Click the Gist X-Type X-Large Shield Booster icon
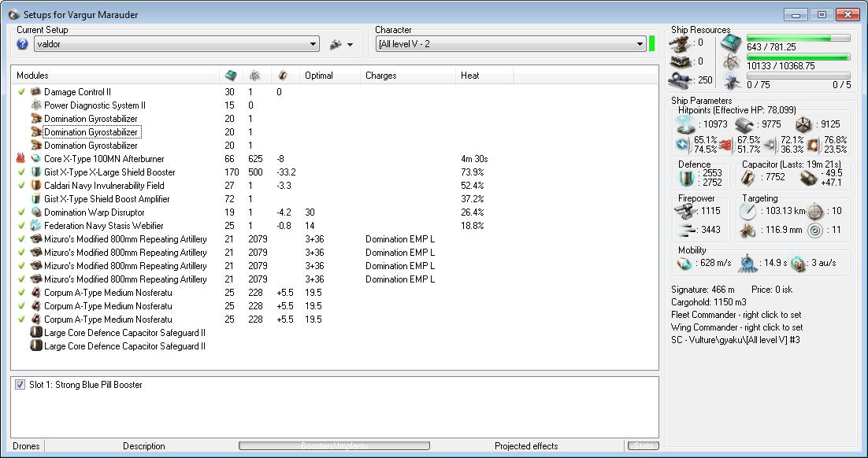868x458 pixels. coord(36,172)
